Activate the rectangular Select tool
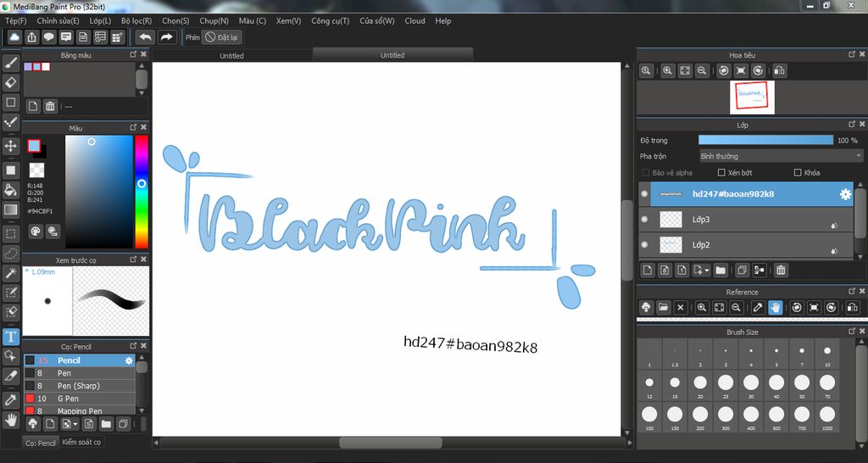Image resolution: width=868 pixels, height=463 pixels. coord(10,234)
